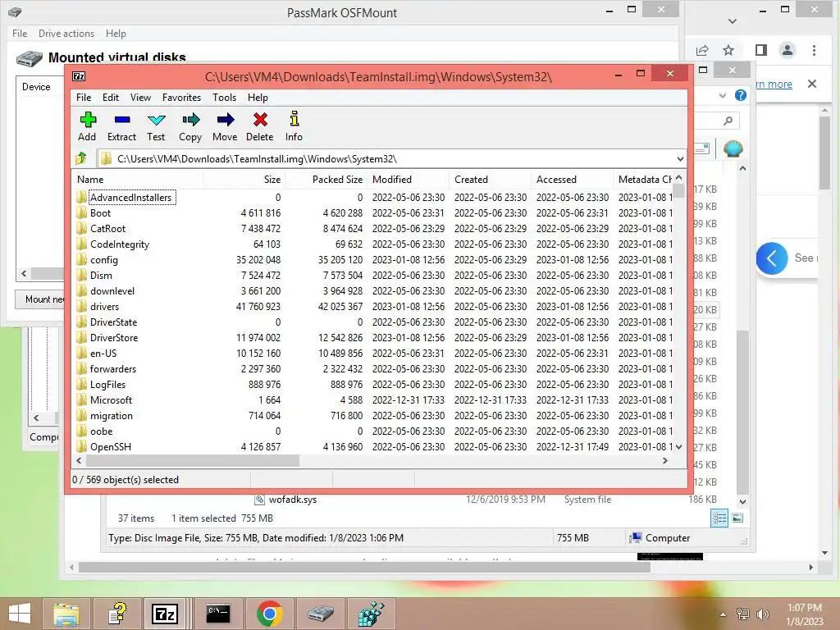Viewport: 840px width, 630px height.
Task: Click the Windows Start button
Action: tap(20, 614)
